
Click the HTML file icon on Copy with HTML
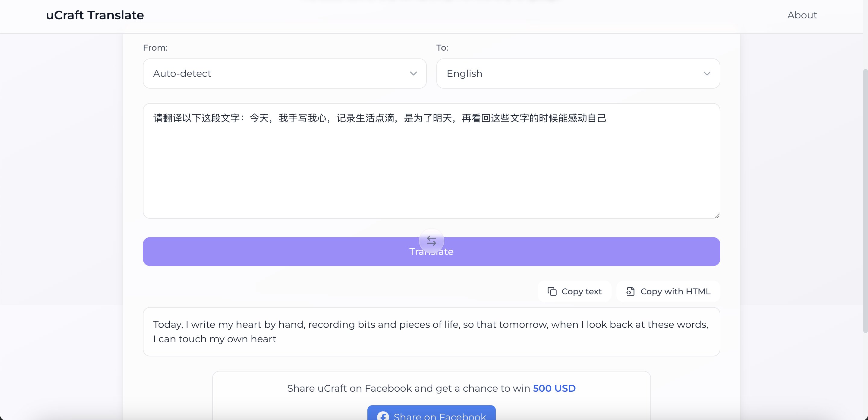click(630, 291)
